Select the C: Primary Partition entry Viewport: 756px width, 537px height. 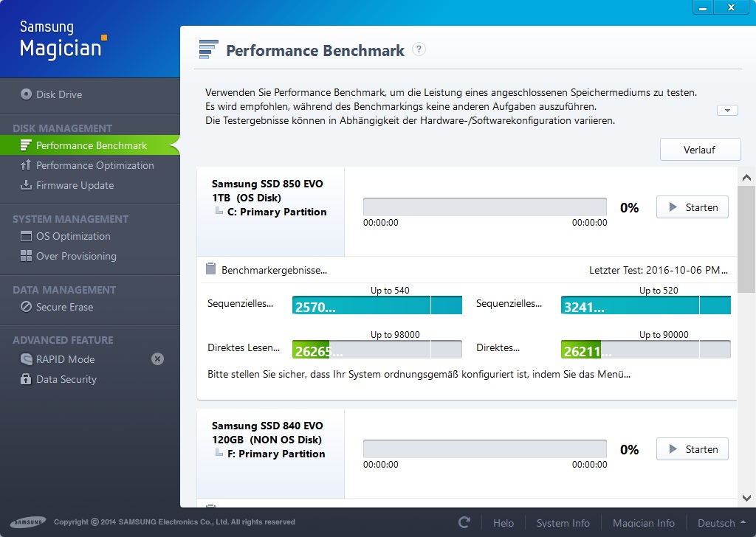[x=277, y=212]
